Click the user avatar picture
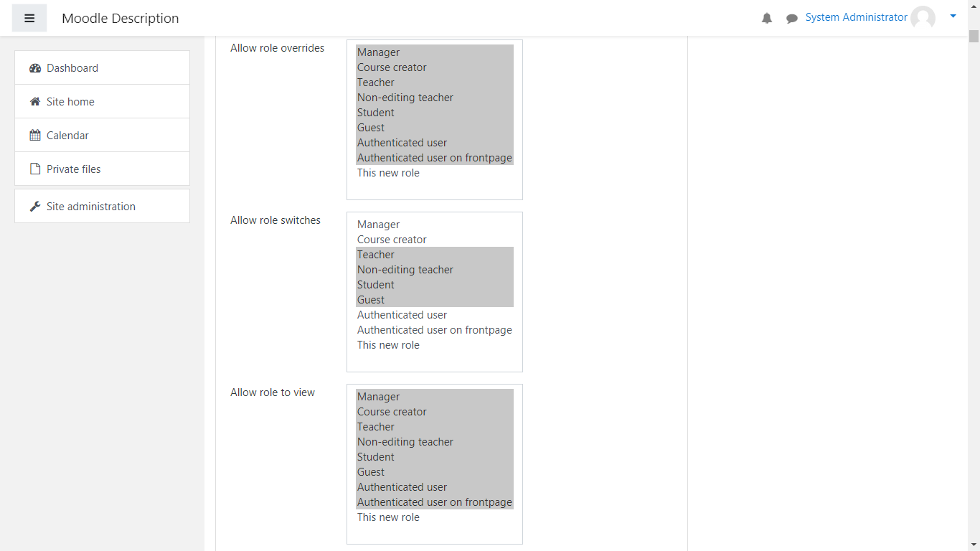The image size is (980, 551). 923,18
